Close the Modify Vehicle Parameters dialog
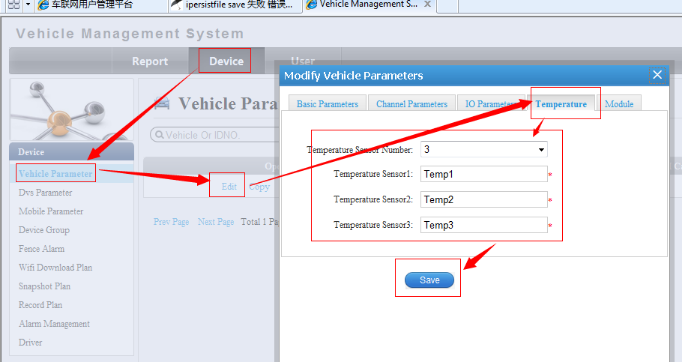683x363 pixels. click(x=657, y=75)
